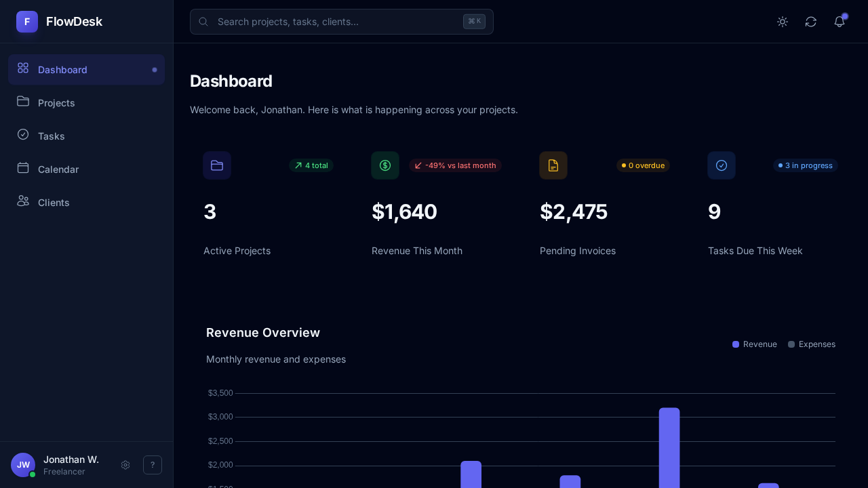Select Tasks in the sidebar

(x=52, y=136)
